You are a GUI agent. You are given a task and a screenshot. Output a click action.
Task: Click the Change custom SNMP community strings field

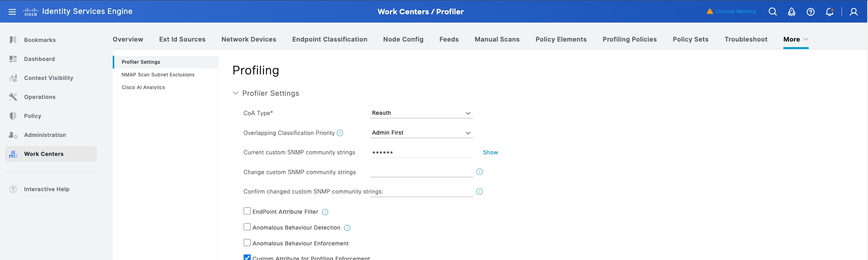421,172
